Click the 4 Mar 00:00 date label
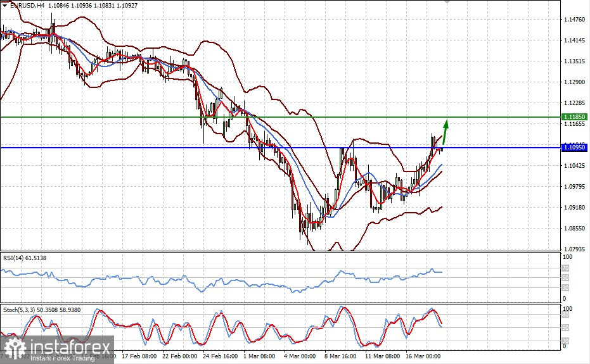Viewport: 590px width, 364px height. tap(300, 356)
